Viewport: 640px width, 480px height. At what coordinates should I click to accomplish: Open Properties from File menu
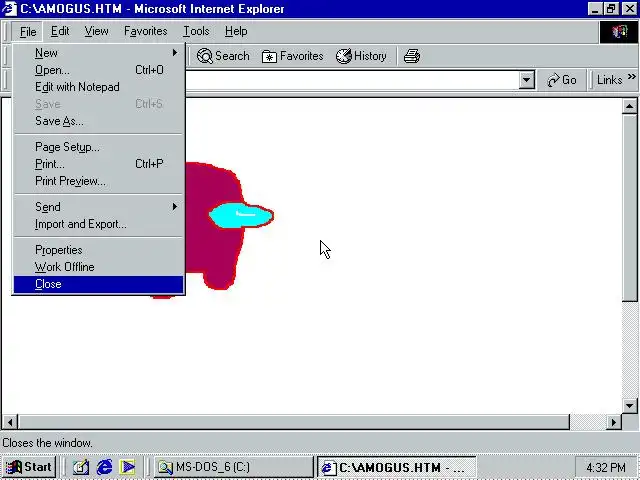(x=98, y=250)
